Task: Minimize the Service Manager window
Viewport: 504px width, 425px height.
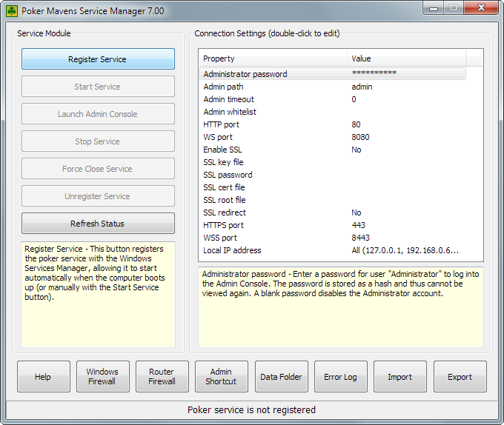Action: tap(434, 8)
